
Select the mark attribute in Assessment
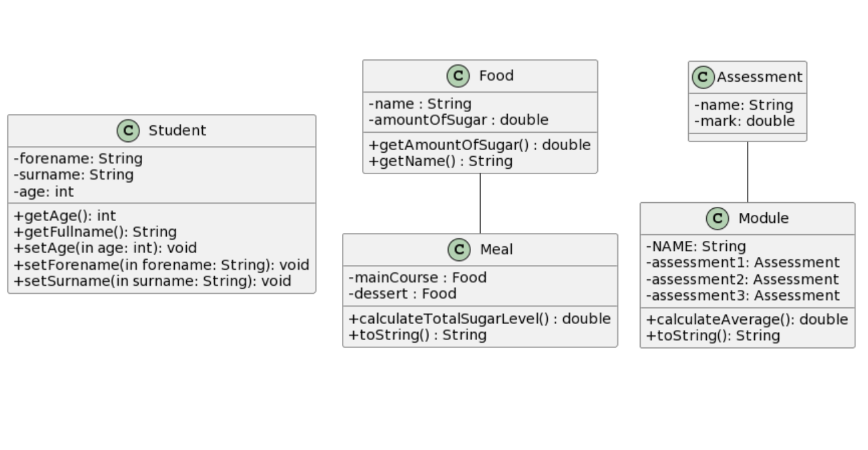click(745, 121)
